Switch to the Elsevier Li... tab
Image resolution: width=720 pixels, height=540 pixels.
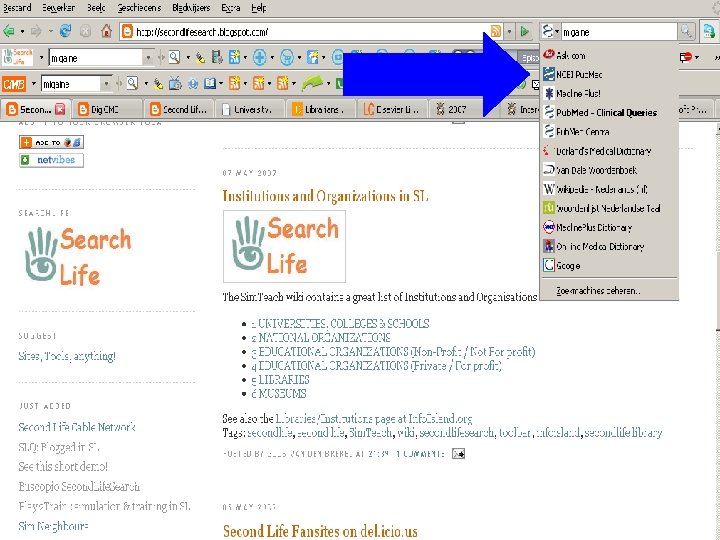click(393, 109)
